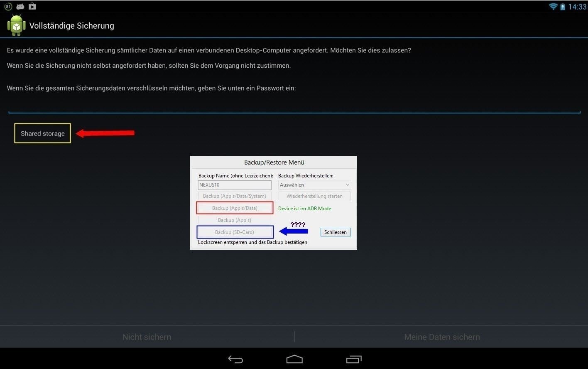Screen dimensions: 588x369
Task: Tap the 14:33 clock
Action: coord(577,7)
